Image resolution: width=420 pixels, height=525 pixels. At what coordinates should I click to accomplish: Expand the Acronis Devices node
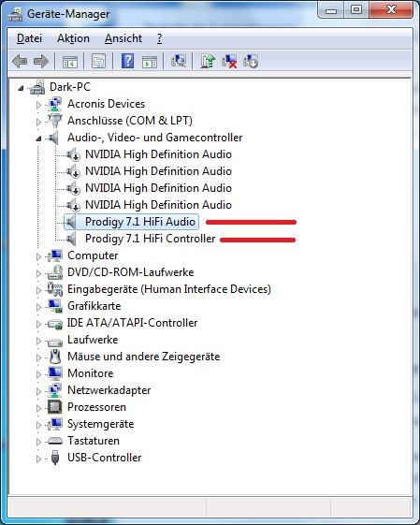coord(38,105)
